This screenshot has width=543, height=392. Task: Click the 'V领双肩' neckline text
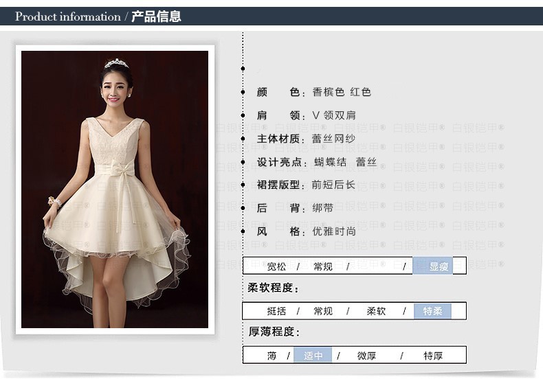tap(334, 115)
